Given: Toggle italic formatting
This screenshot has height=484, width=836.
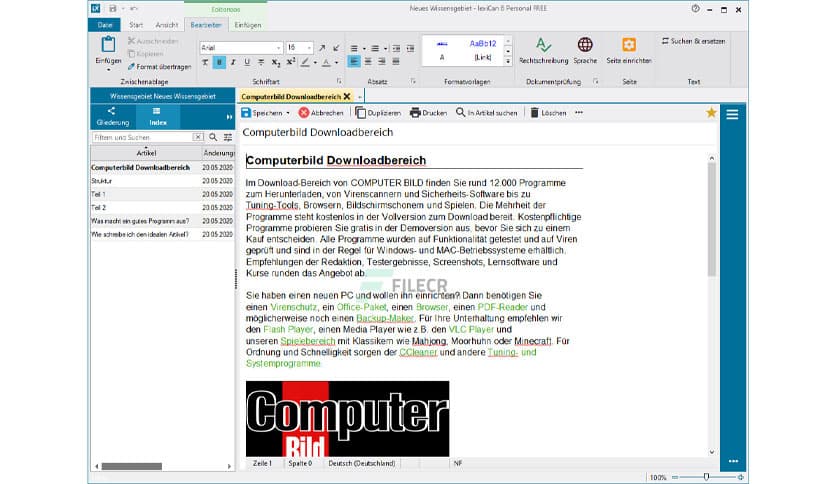Looking at the screenshot, I should pyautogui.click(x=233, y=62).
